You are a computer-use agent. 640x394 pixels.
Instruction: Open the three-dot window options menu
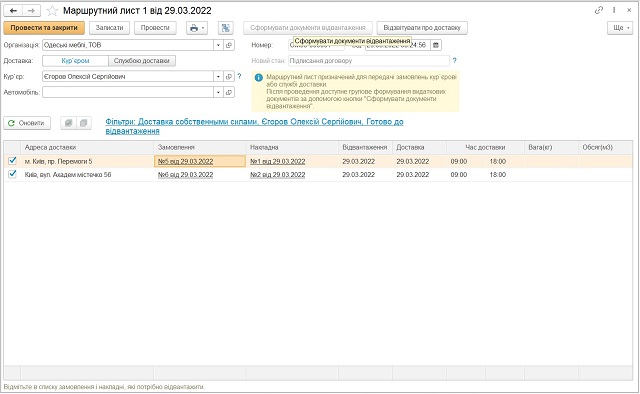(614, 10)
